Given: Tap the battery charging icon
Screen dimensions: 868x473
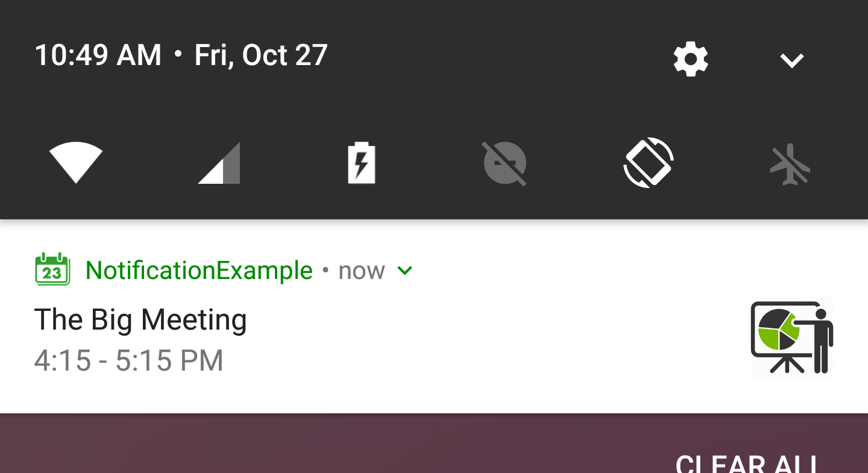Looking at the screenshot, I should (x=362, y=163).
